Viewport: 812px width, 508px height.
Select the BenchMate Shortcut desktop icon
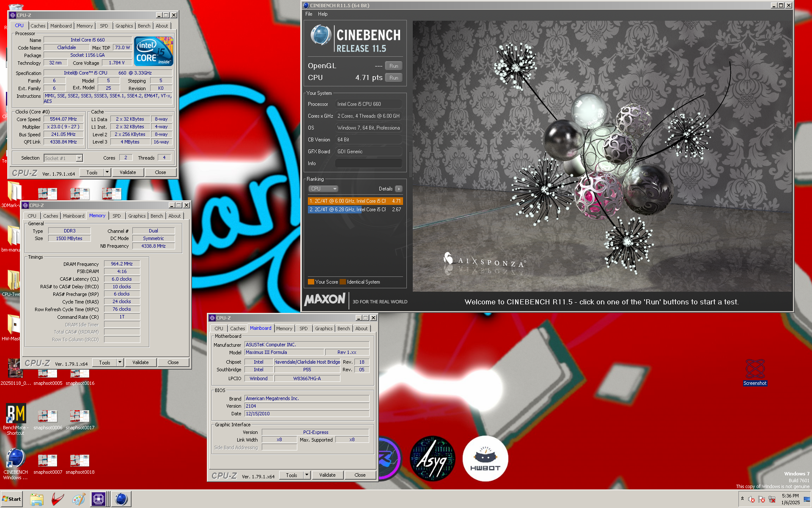16,419
